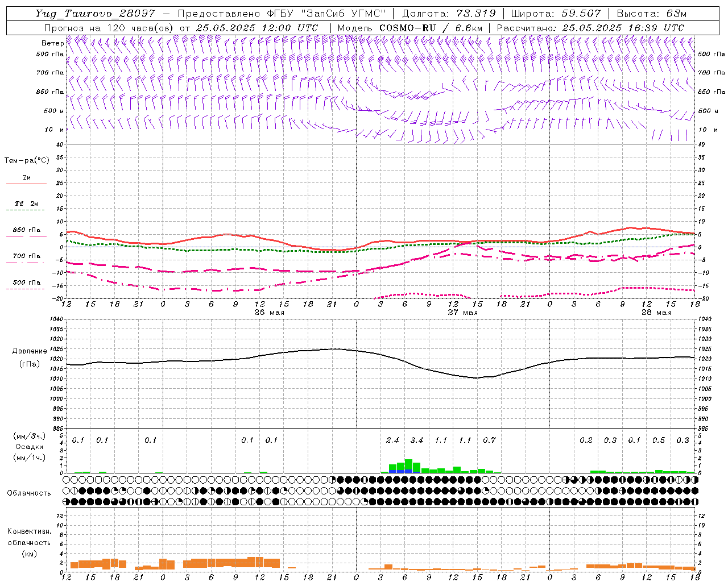The image size is (728, 582).
Task: Click the Облачность cloud cover label
Action: pos(29,493)
